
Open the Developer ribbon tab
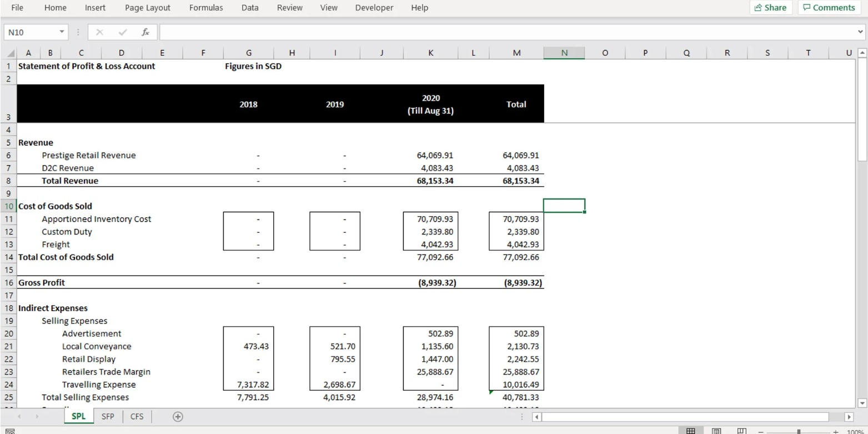(x=374, y=8)
